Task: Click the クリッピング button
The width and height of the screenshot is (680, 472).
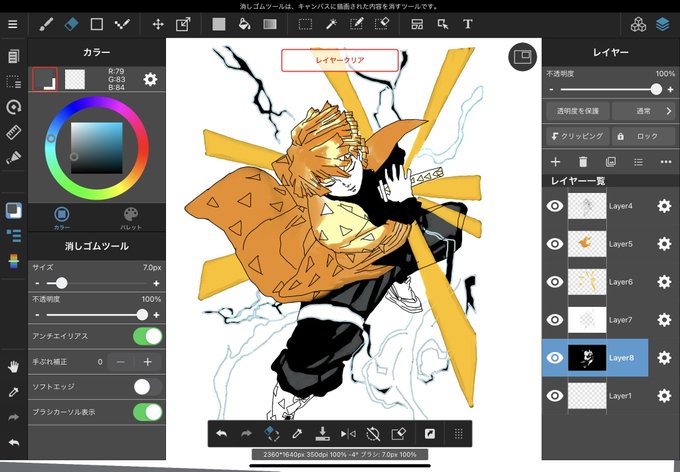Action: [x=578, y=136]
